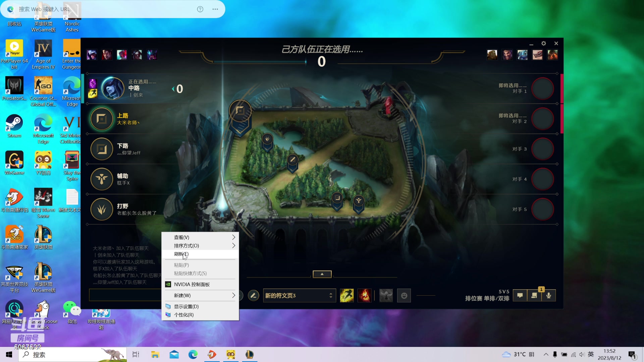
Task: Select the Flash summoner spell icon
Action: coord(347,296)
